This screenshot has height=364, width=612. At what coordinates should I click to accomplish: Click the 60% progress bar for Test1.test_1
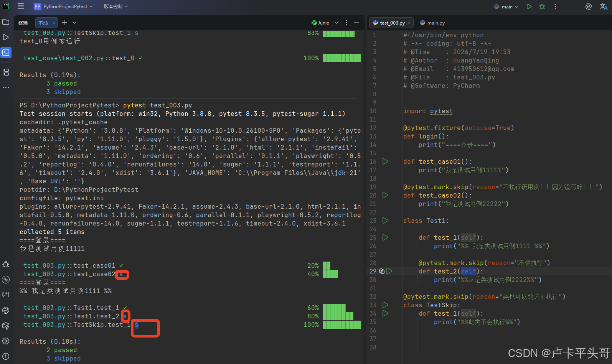334,308
